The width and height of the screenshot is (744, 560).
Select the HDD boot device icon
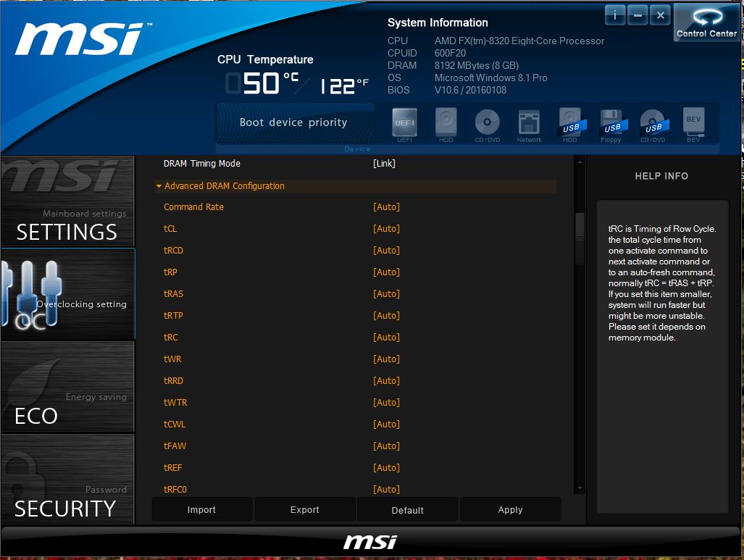(x=446, y=123)
